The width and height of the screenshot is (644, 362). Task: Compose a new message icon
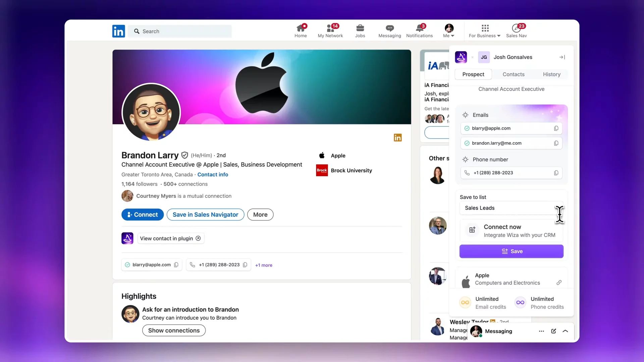[x=553, y=331]
